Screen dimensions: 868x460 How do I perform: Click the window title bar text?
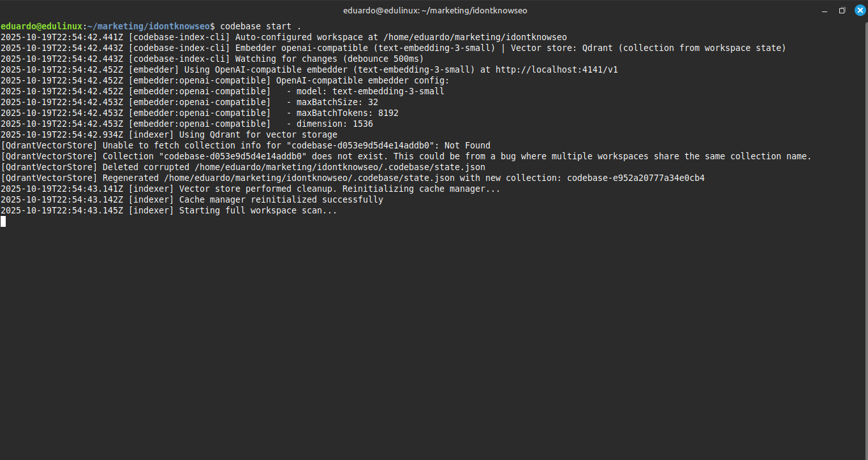point(434,10)
